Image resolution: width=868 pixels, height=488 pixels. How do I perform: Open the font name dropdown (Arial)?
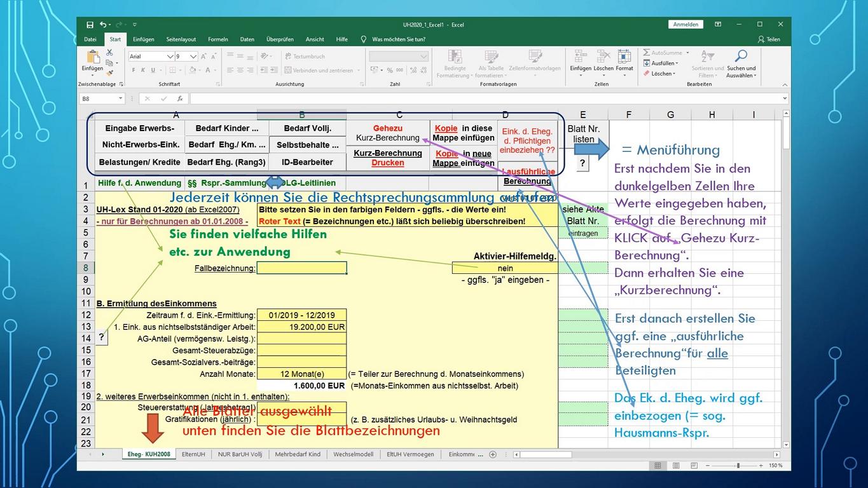point(170,57)
